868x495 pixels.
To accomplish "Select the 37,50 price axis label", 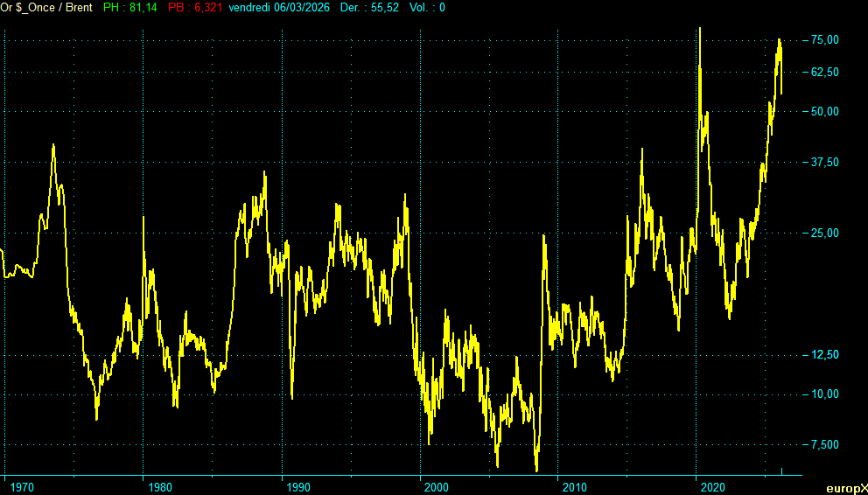I will pos(825,162).
